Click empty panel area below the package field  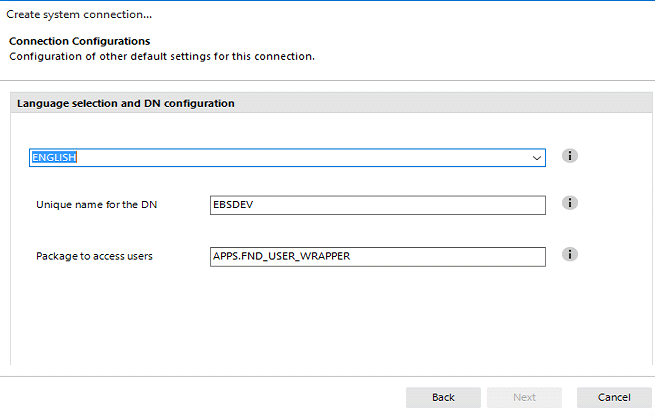331,317
